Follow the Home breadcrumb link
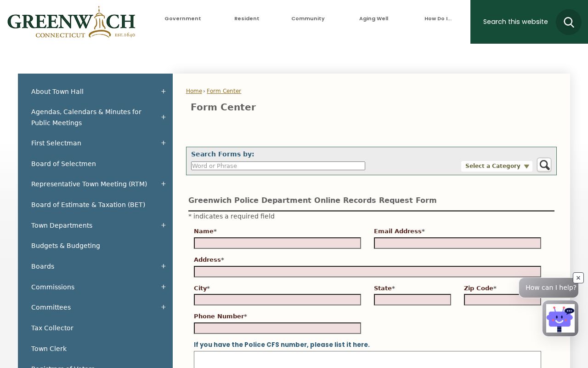588x368 pixels. (194, 91)
